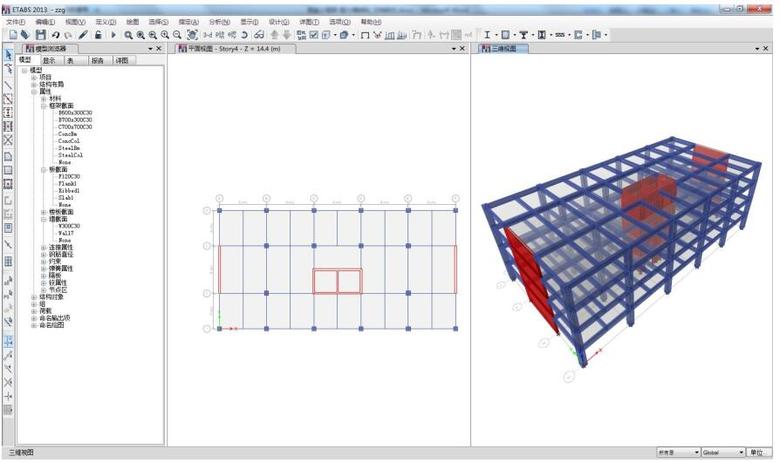Select the pointer tool in left toolbar
Viewport: 780px width, 463px height.
pos(8,55)
